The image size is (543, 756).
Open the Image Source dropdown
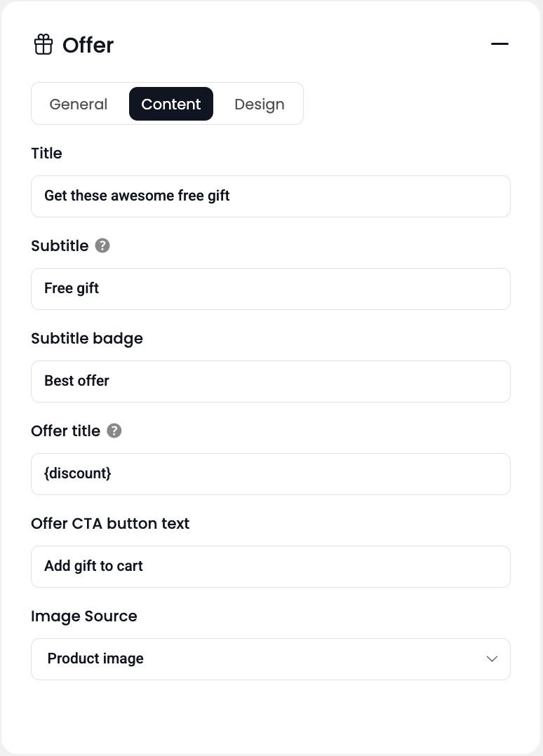pyautogui.click(x=271, y=659)
